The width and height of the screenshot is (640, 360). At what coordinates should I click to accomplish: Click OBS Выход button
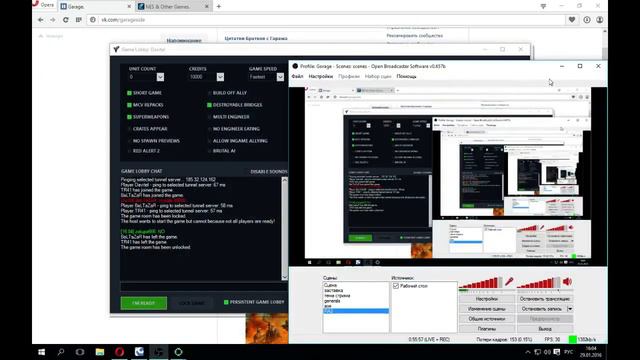pos(545,329)
